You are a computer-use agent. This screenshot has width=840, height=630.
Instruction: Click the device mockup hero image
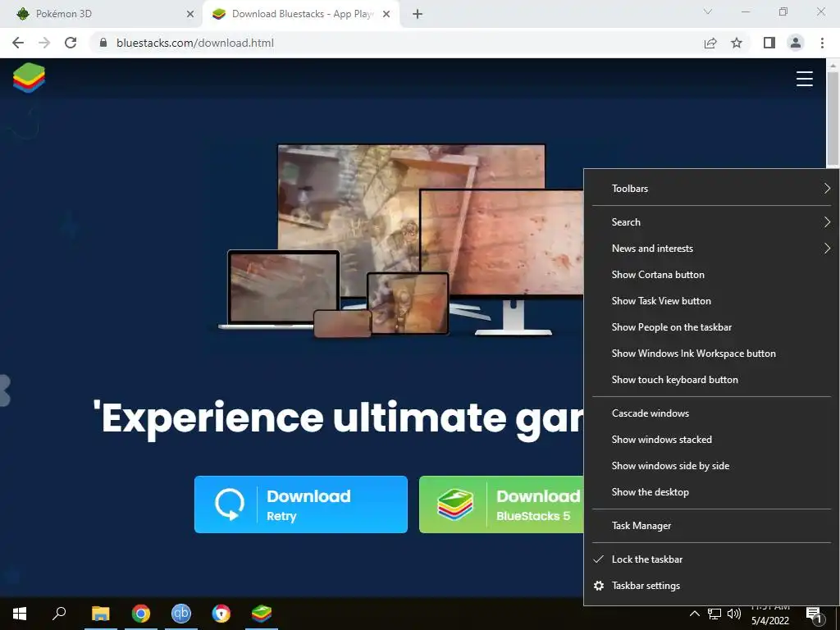400,241
